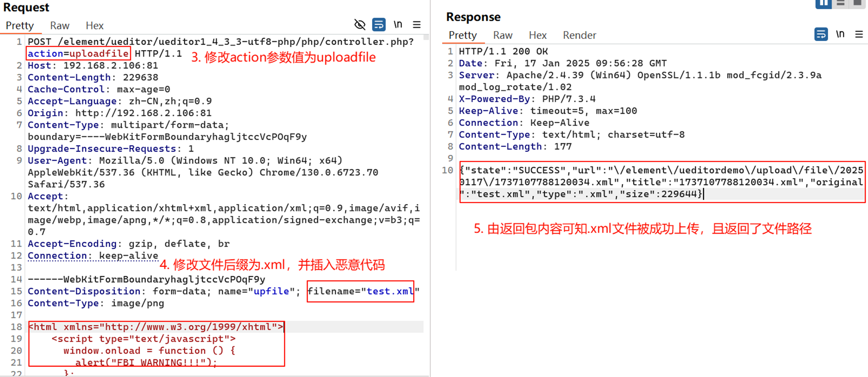Switch to the Response Raw tab

503,35
